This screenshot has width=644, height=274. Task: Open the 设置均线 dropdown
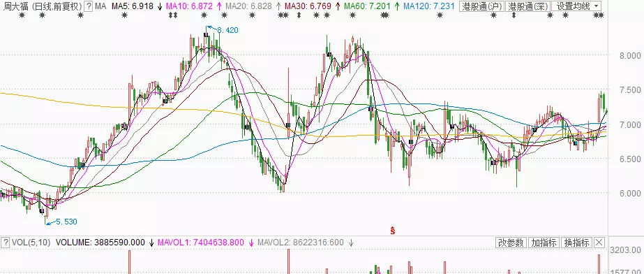coord(576,6)
